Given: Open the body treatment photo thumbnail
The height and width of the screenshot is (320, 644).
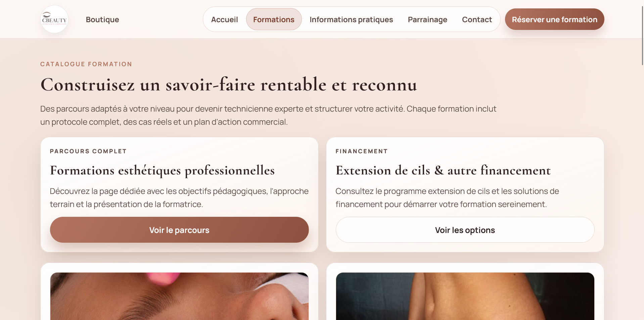Looking at the screenshot, I should [x=465, y=296].
